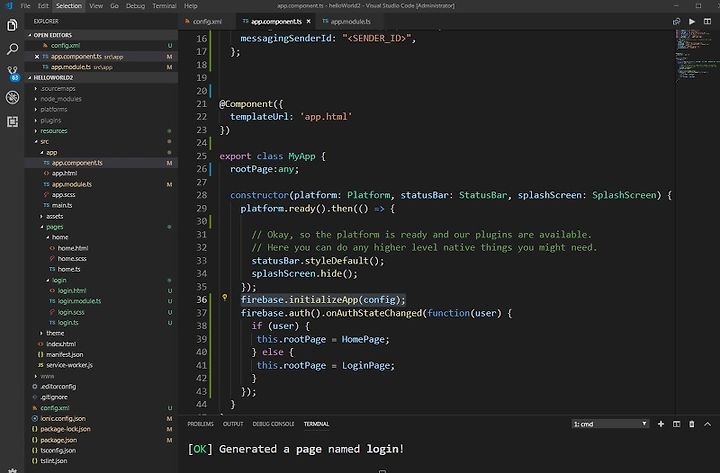Image resolution: width=720 pixels, height=473 pixels.
Task: Split the editor with the split icon
Action: (x=708, y=22)
